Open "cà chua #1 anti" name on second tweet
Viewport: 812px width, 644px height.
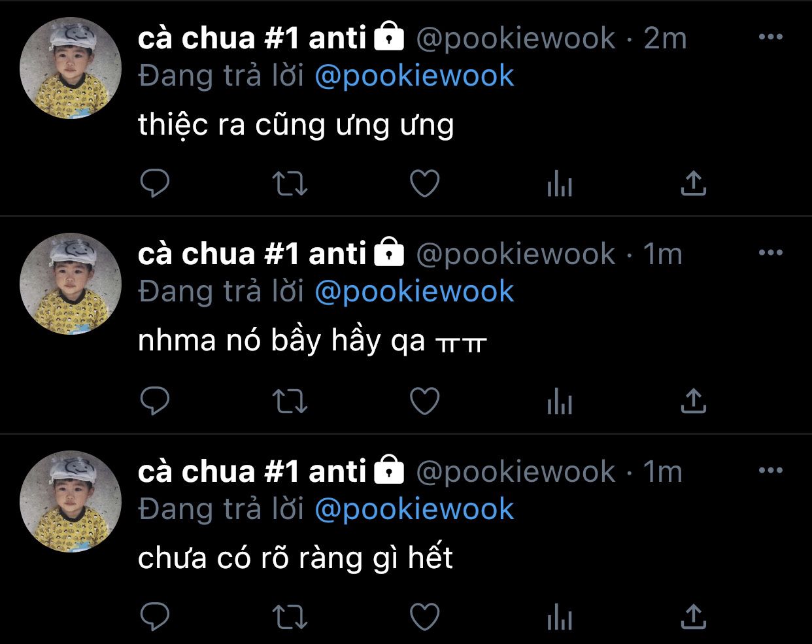pyautogui.click(x=252, y=254)
